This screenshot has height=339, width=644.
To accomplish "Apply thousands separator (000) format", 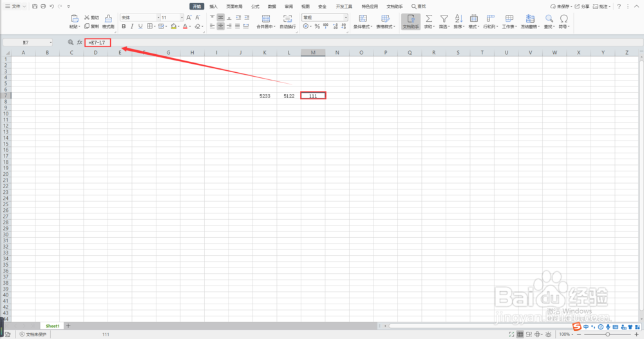I will (326, 26).
